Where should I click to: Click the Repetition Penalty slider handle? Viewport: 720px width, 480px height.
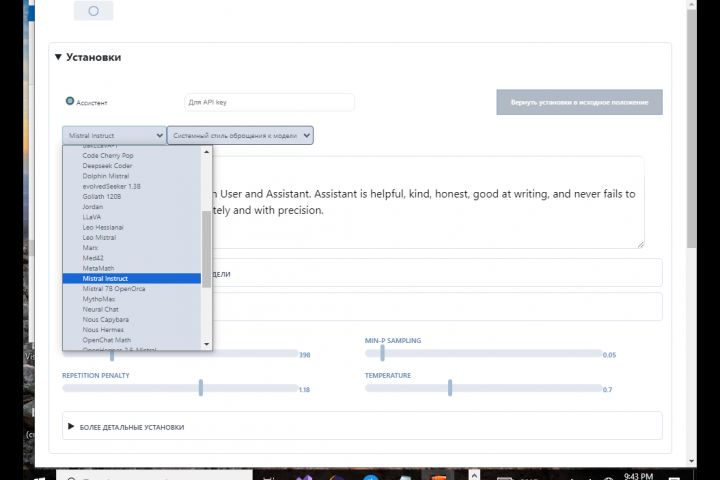[x=201, y=388]
